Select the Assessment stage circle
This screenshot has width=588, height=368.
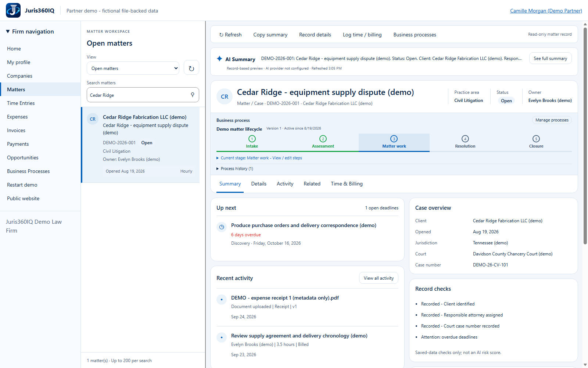(323, 139)
